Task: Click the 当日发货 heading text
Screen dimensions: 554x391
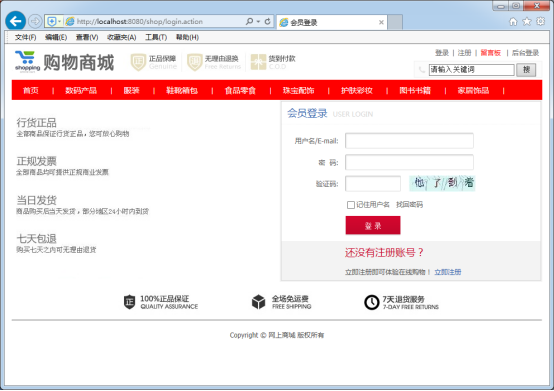Action: tap(36, 200)
